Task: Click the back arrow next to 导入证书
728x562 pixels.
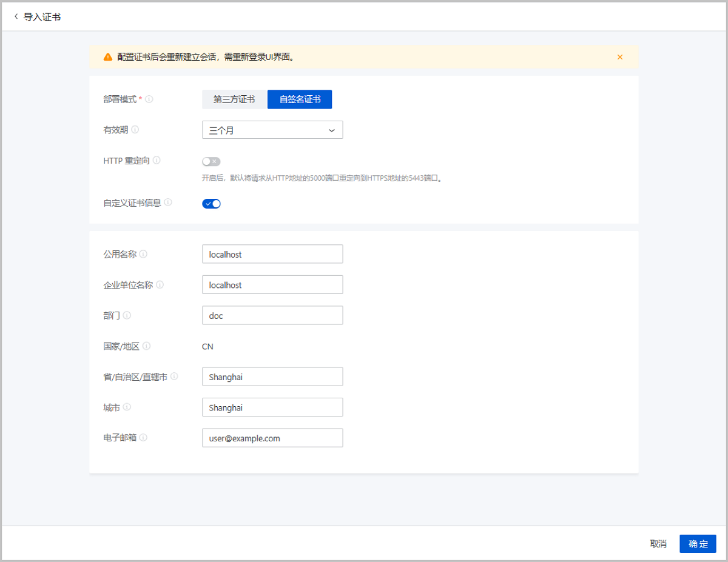Action: pos(15,17)
